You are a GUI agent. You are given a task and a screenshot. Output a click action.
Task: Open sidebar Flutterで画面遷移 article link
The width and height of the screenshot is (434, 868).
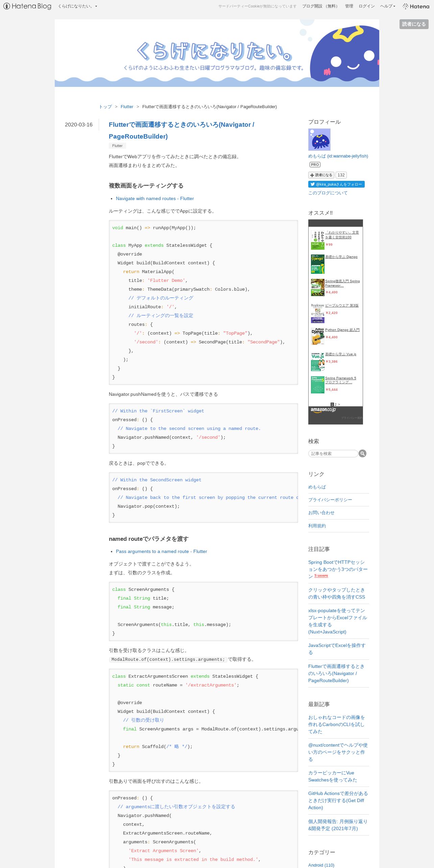pos(336,673)
